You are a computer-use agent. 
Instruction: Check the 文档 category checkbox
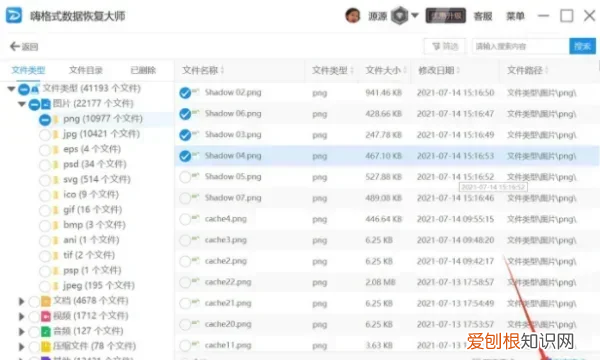pos(34,301)
